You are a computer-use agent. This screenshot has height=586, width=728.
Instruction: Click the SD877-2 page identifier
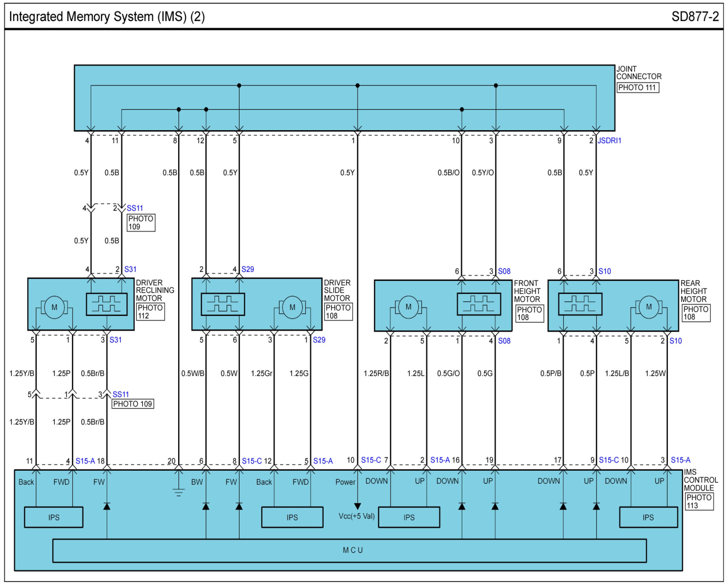695,16
